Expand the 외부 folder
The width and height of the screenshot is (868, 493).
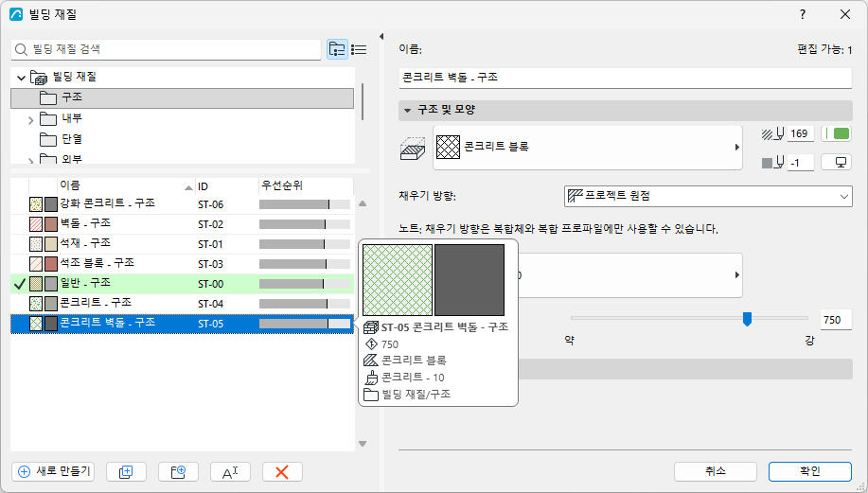click(31, 161)
